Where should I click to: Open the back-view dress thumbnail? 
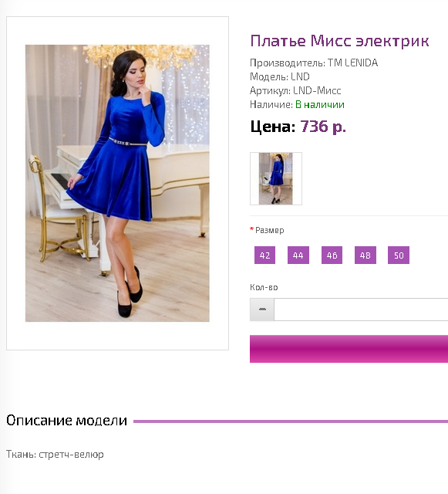click(x=276, y=178)
